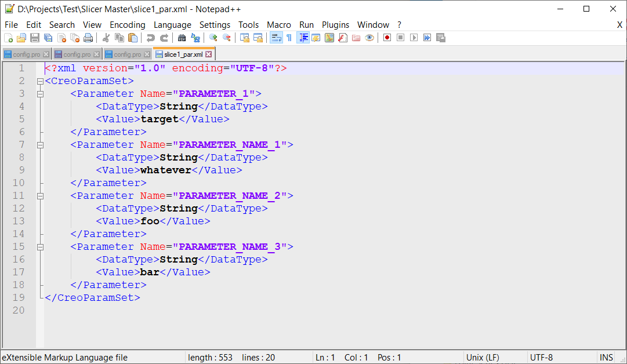Collapse the PARAMETER_1 element fold
The height and width of the screenshot is (364, 627).
pyautogui.click(x=40, y=93)
